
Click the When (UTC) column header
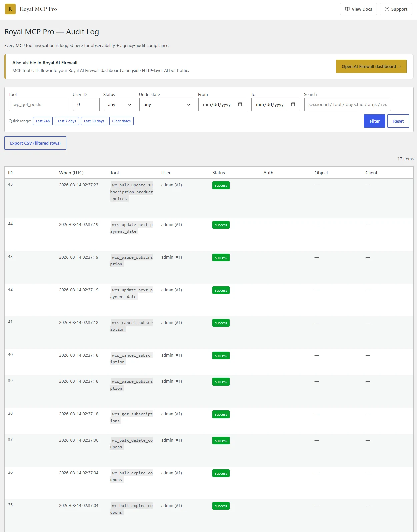[71, 173]
